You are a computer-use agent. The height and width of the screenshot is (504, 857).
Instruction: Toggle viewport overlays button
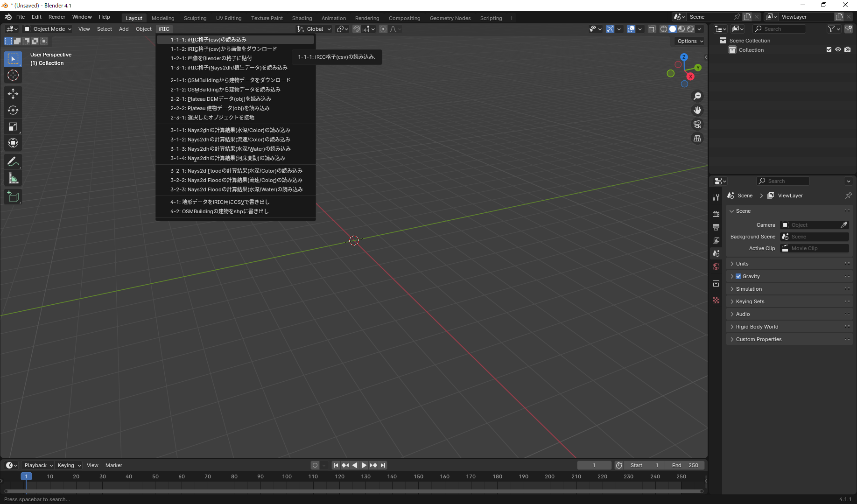631,29
